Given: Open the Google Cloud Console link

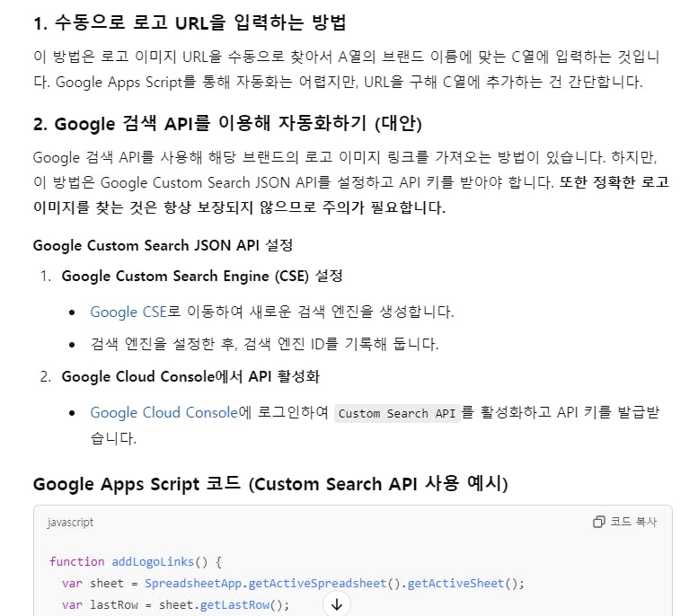Looking at the screenshot, I should pyautogui.click(x=164, y=412).
